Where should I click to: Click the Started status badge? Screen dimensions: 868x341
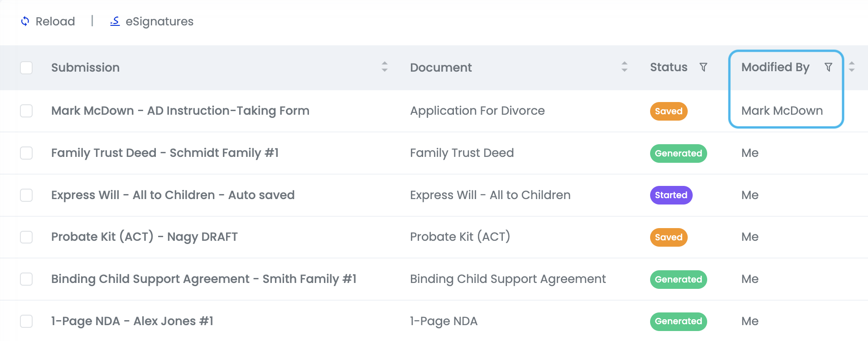671,195
